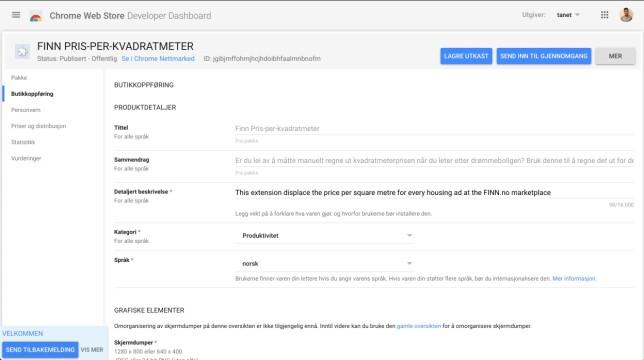This screenshot has width=644, height=360.
Task: Expand the Språk norsk dropdown
Action: click(x=324, y=264)
